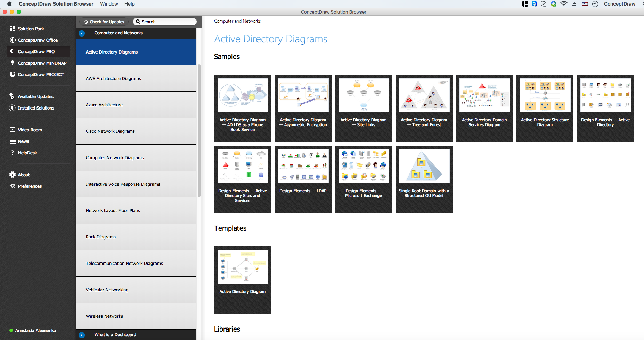
Task: Select Wireless Networks
Action: click(x=136, y=316)
